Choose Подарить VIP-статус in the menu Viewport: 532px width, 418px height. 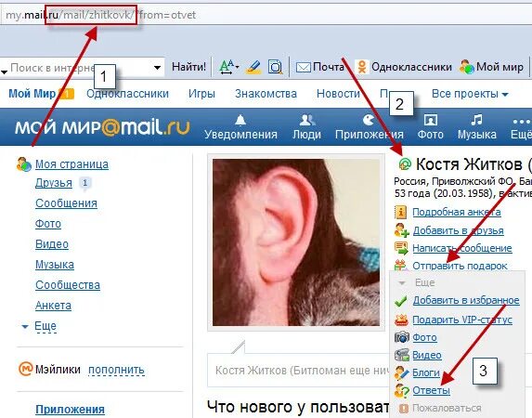coord(462,320)
